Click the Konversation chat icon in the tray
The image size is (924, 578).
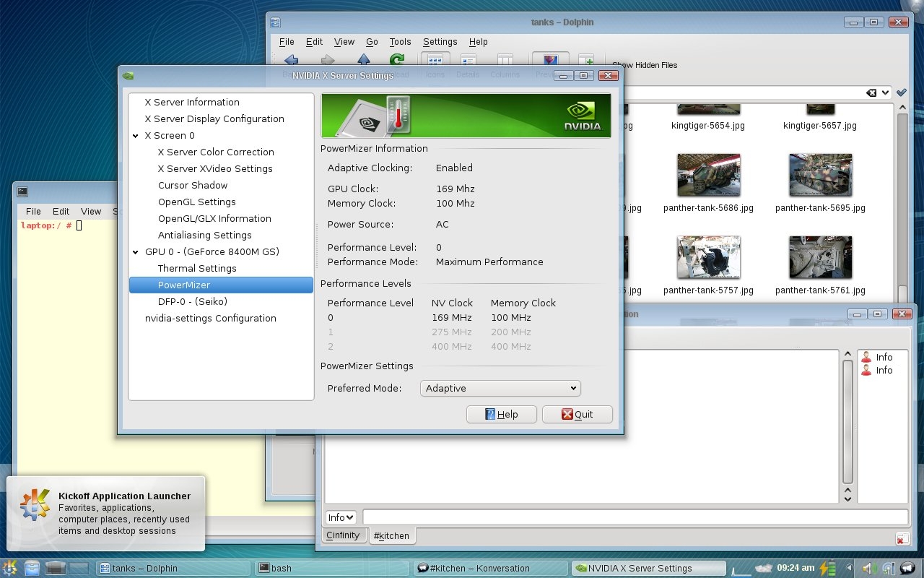tap(907, 569)
